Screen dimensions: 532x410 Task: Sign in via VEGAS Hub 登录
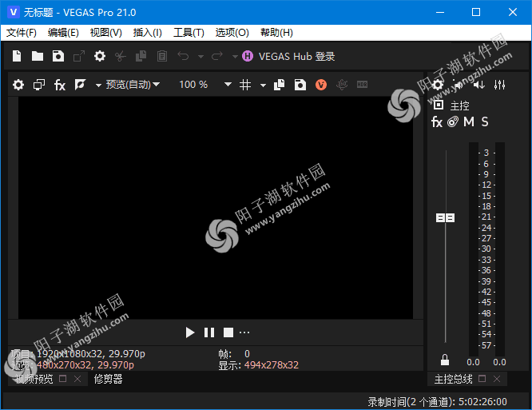[x=296, y=56]
